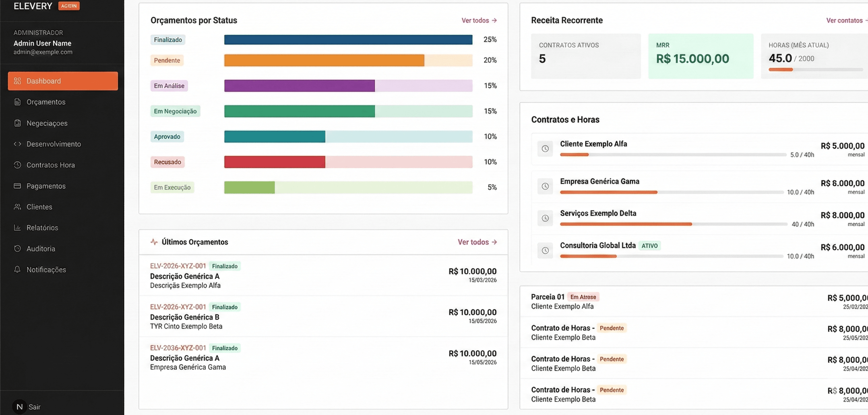Go to Desenvolvimento menu label
The image size is (868, 415).
pos(54,144)
